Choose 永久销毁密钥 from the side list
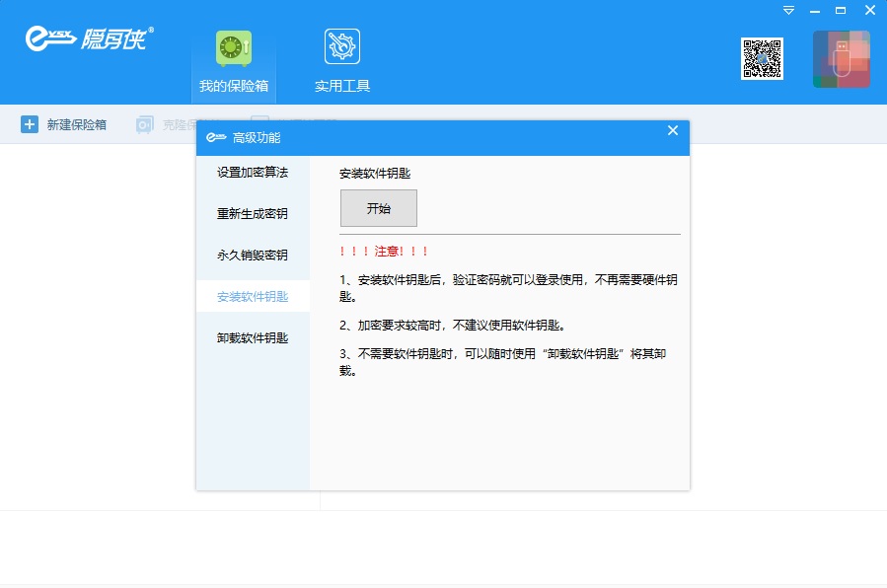The height and width of the screenshot is (588, 887). [x=253, y=255]
